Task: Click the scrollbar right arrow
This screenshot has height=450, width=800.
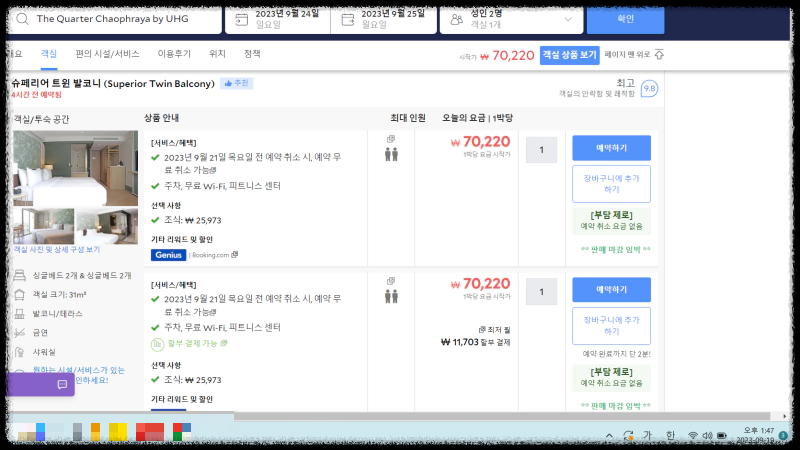Action: click(x=785, y=416)
